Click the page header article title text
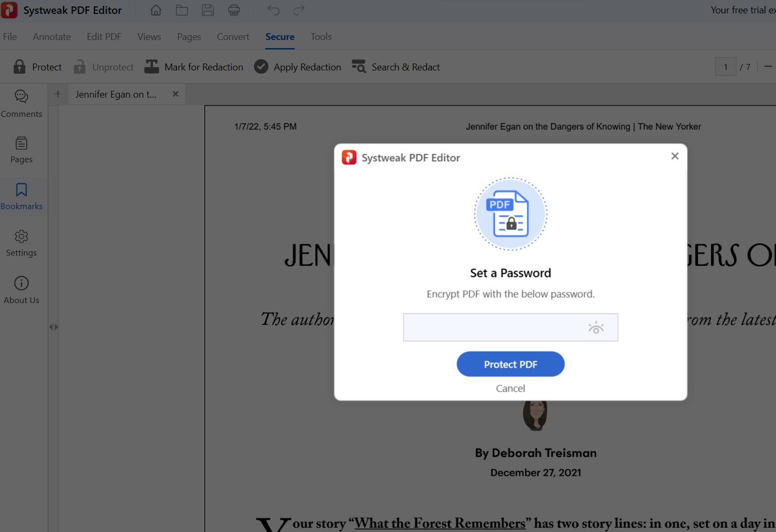776x532 pixels. pos(583,126)
